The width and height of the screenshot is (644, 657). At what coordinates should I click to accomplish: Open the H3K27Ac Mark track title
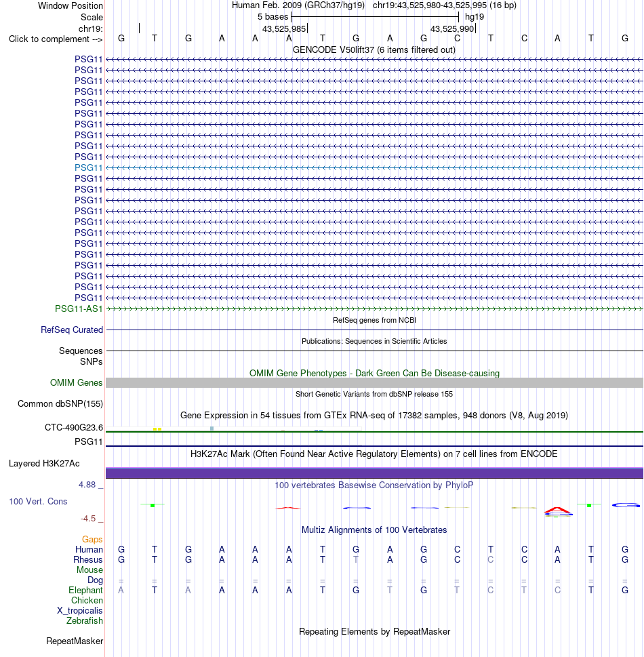point(374,454)
